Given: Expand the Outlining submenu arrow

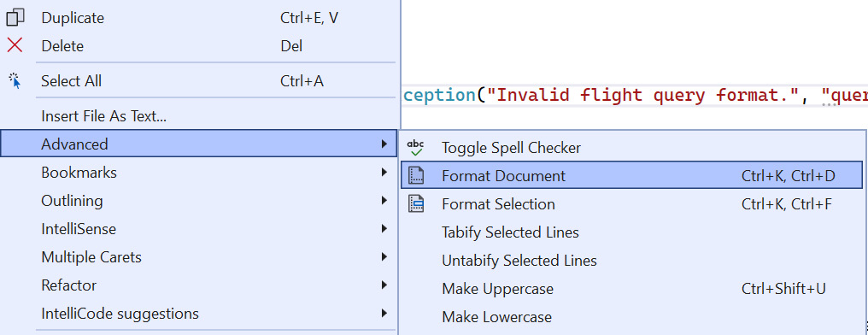Looking at the screenshot, I should (384, 201).
